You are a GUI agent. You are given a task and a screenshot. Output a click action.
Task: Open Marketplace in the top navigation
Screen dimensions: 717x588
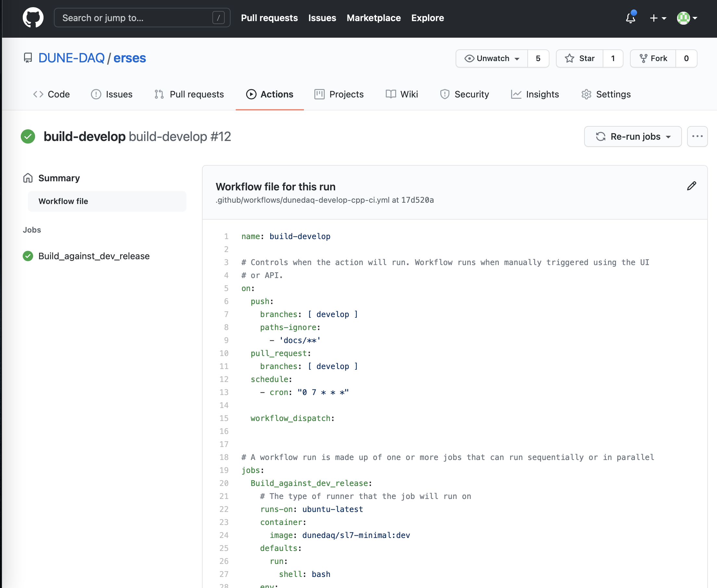coord(373,18)
